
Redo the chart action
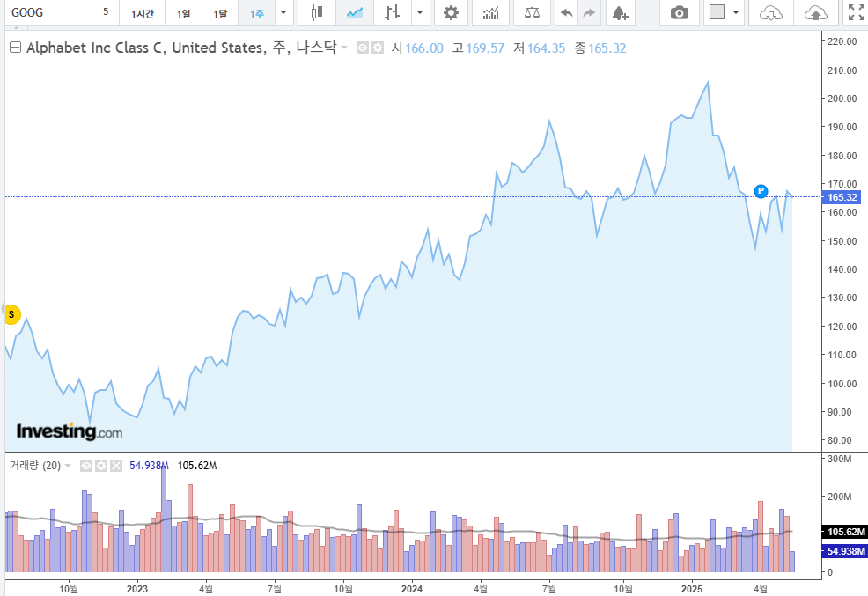point(589,12)
